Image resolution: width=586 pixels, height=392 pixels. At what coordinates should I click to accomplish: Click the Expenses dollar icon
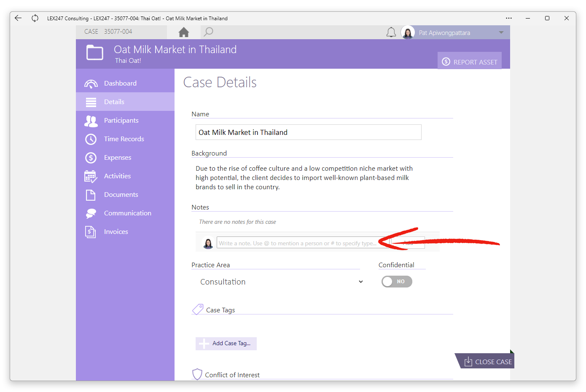click(91, 158)
